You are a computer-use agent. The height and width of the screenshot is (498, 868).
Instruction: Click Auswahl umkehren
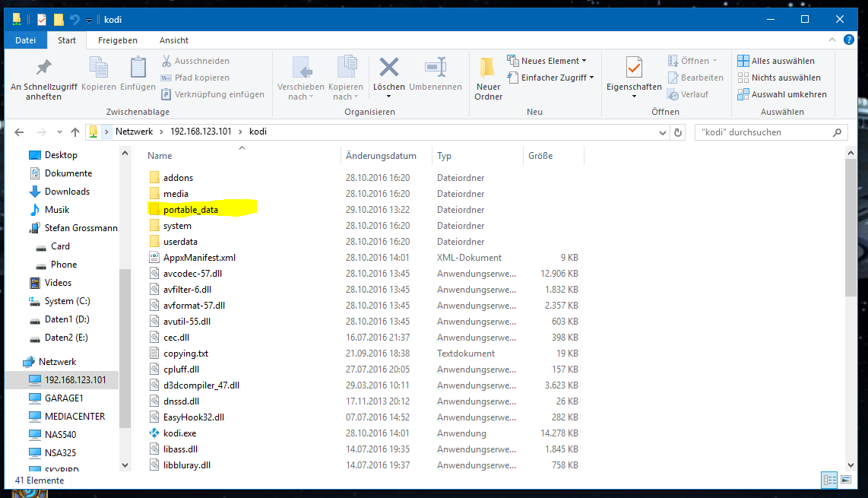(782, 94)
